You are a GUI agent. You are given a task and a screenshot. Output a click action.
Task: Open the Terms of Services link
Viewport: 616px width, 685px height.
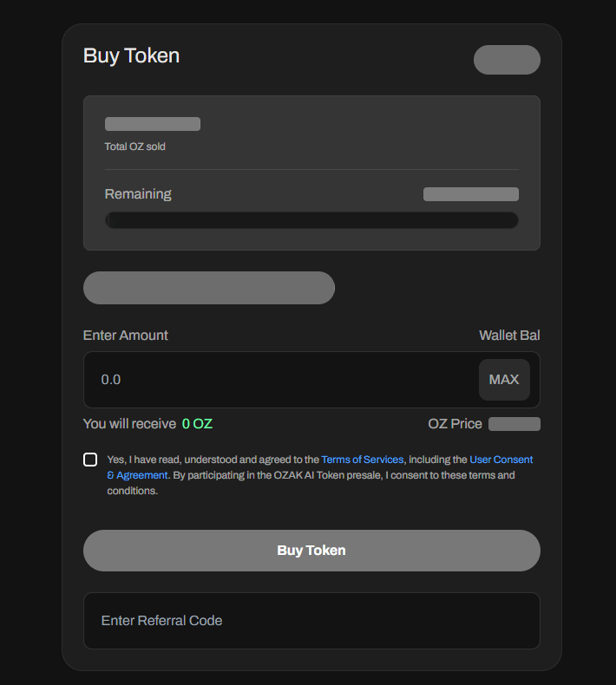362,460
